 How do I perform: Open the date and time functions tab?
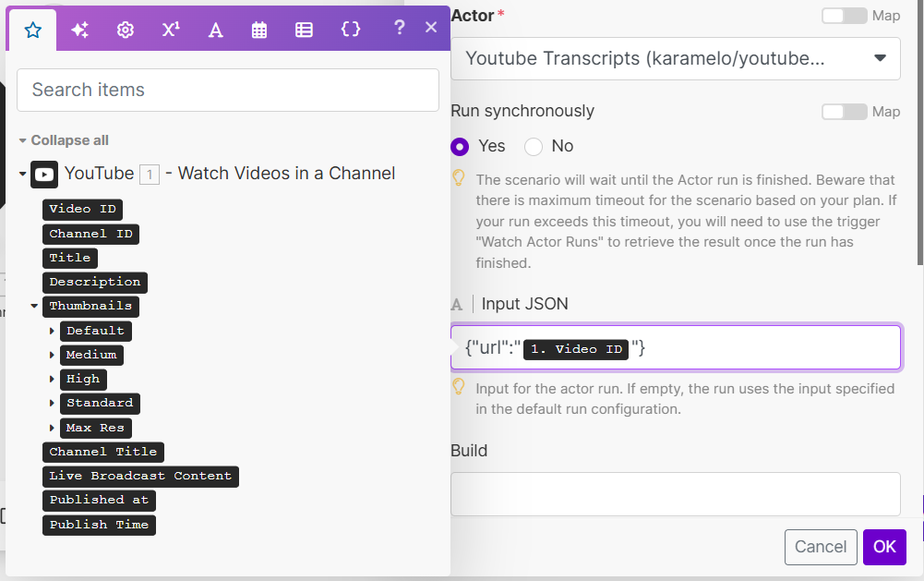tap(259, 30)
